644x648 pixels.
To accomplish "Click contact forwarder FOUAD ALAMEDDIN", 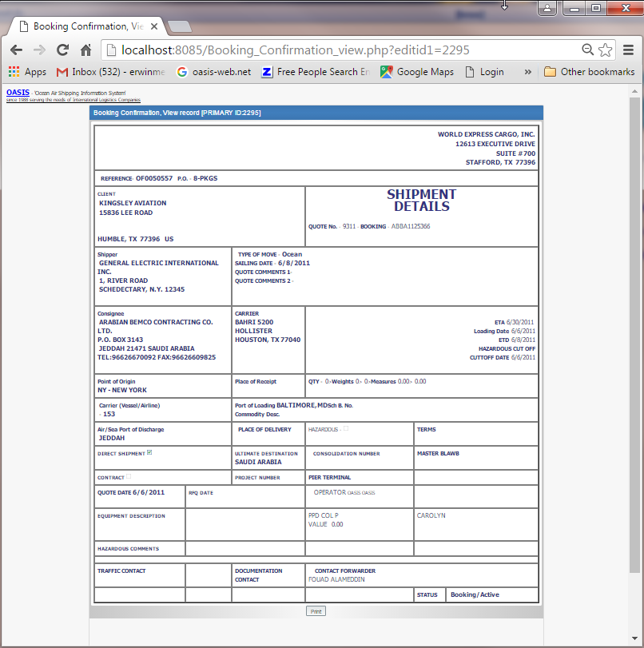I will click(x=336, y=579).
